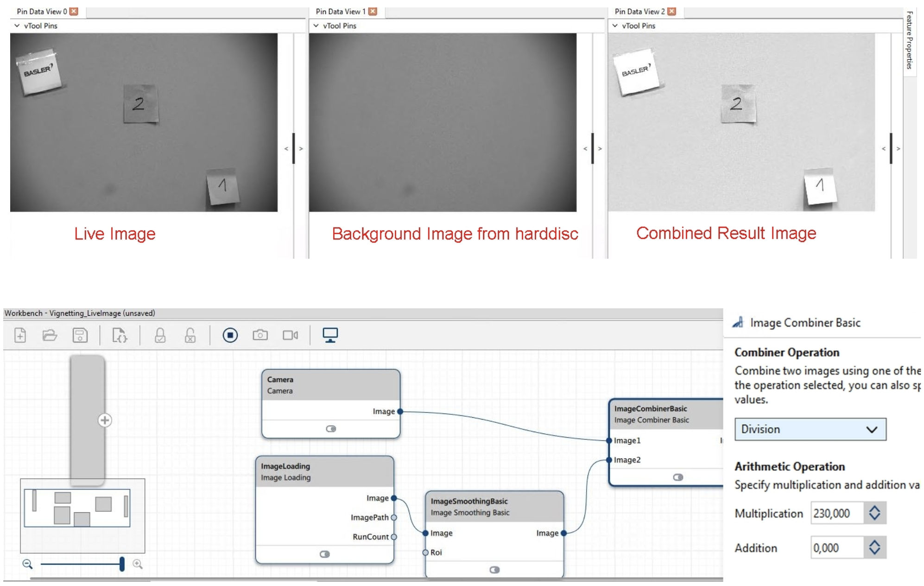Start continuous capture with the video camera icon
The image size is (924, 586).
click(x=291, y=335)
